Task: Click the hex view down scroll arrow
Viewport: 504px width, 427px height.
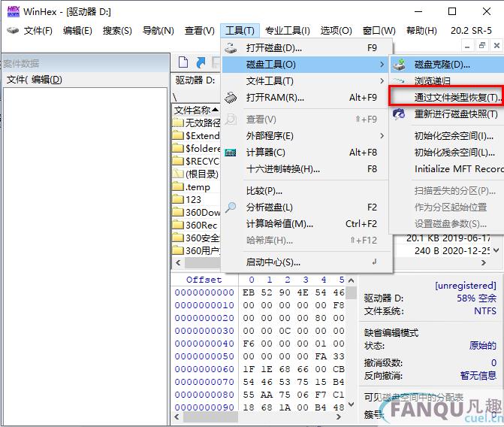Action: (351, 404)
